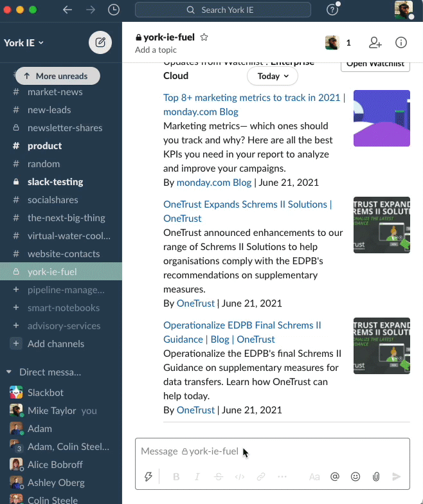View the channel member avatar count
This screenshot has height=504, width=423.
338,42
